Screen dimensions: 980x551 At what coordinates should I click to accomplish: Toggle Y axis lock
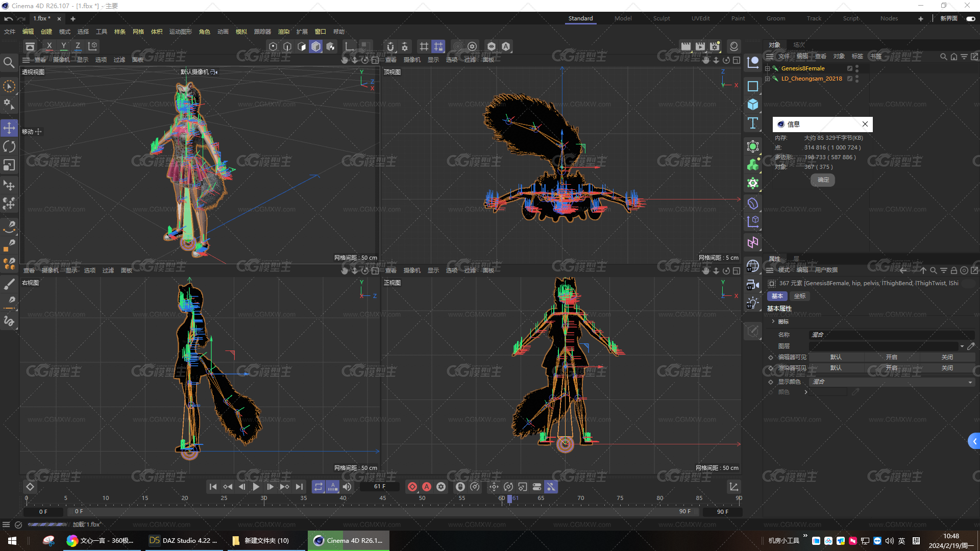pyautogui.click(x=63, y=46)
